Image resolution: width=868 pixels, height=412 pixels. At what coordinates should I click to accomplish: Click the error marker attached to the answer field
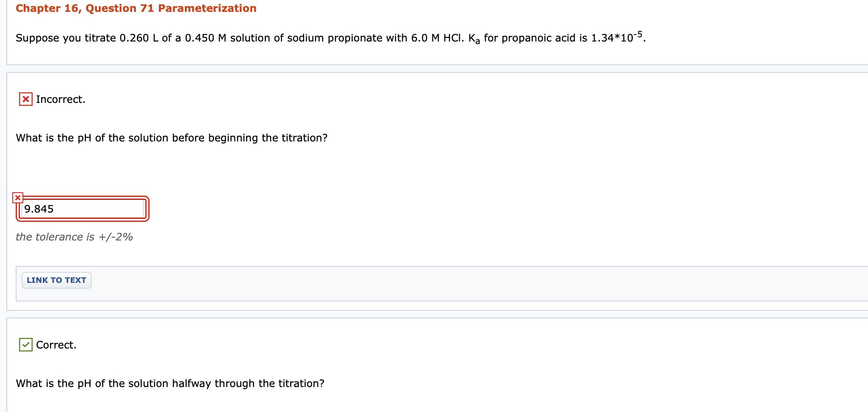coord(17,196)
